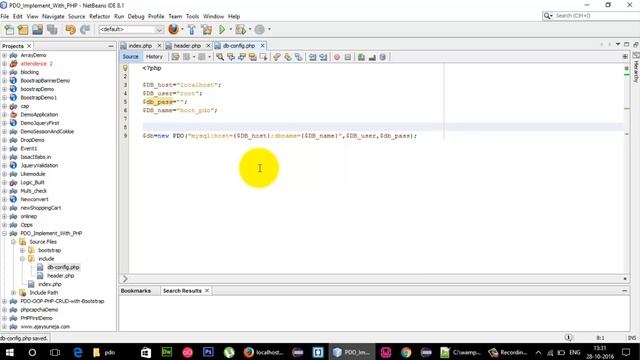The image size is (640, 360).
Task: Click the Save All toolbar icon
Action: (52, 29)
